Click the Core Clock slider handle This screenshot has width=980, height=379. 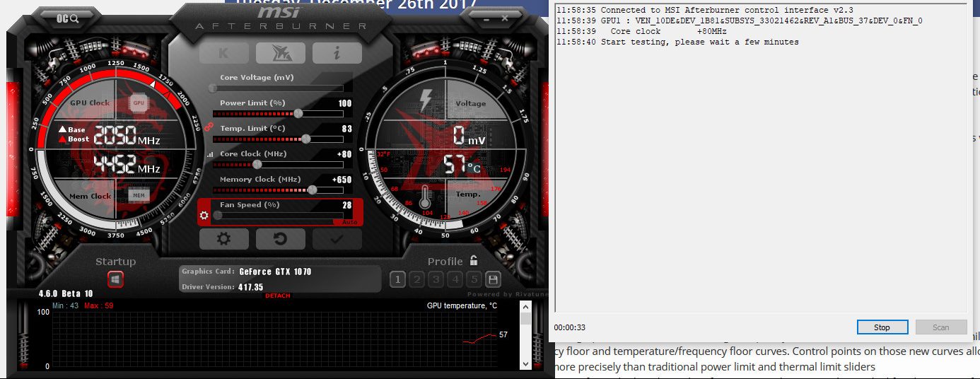point(257,164)
